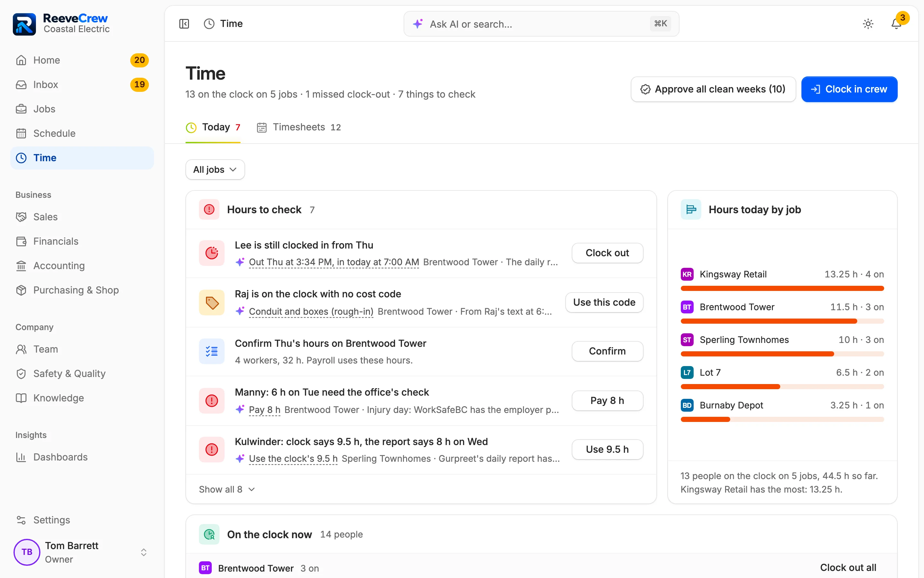Viewport: 924px width, 578px height.
Task: Click Clock in crew button
Action: tap(849, 89)
